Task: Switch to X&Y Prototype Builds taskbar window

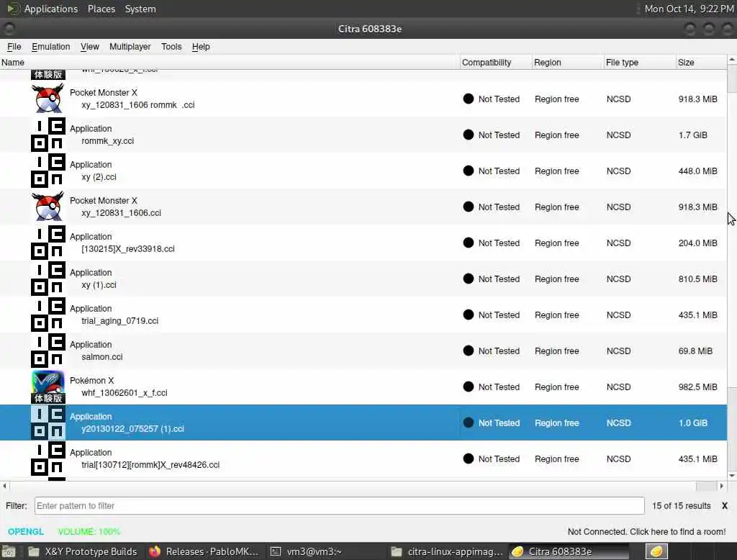Action: (83, 551)
